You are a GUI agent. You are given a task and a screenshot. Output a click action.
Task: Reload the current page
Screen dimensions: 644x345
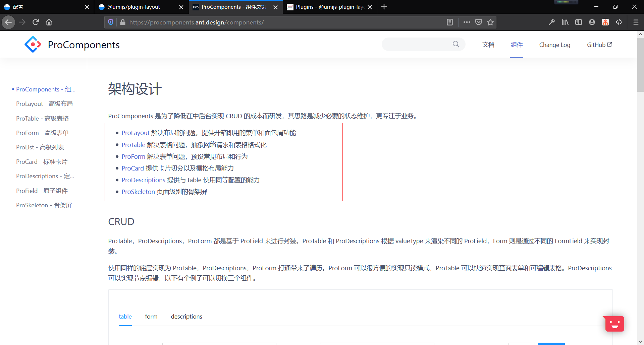click(36, 22)
